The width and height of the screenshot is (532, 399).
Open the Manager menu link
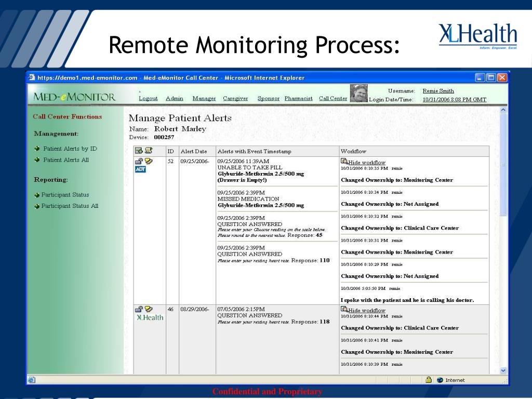tap(204, 98)
